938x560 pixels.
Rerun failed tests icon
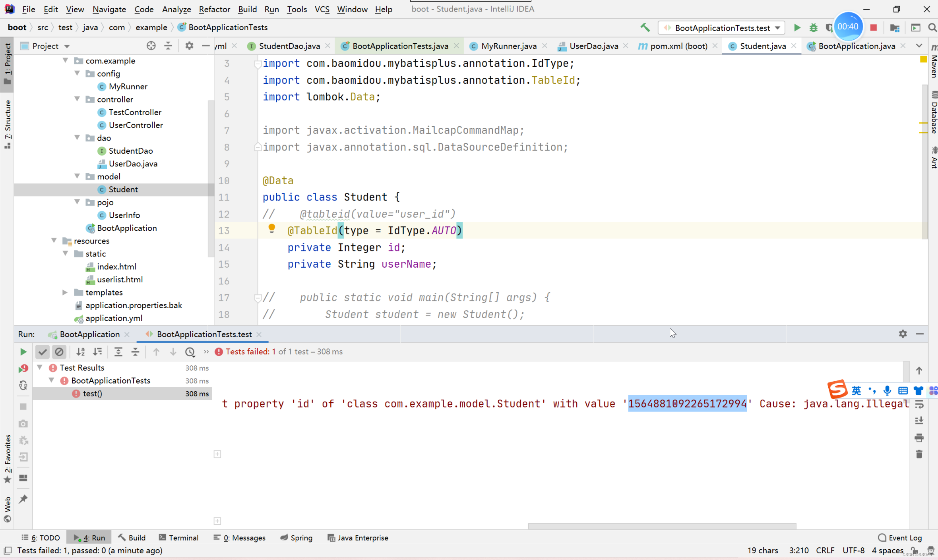tap(23, 369)
